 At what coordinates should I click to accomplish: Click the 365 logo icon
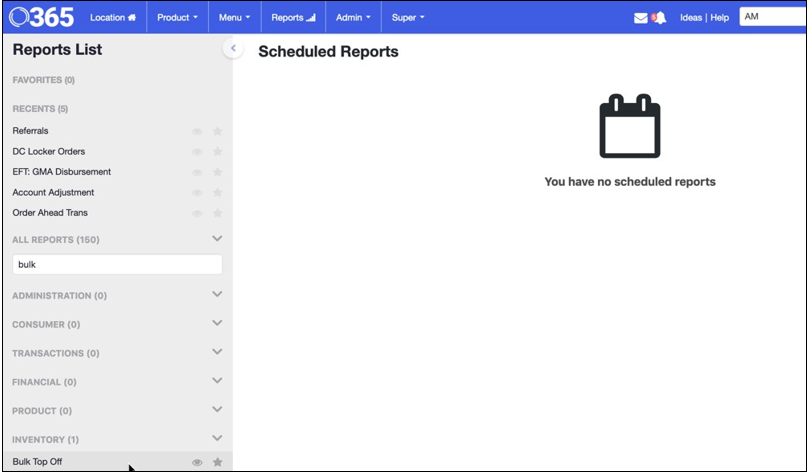pyautogui.click(x=40, y=17)
